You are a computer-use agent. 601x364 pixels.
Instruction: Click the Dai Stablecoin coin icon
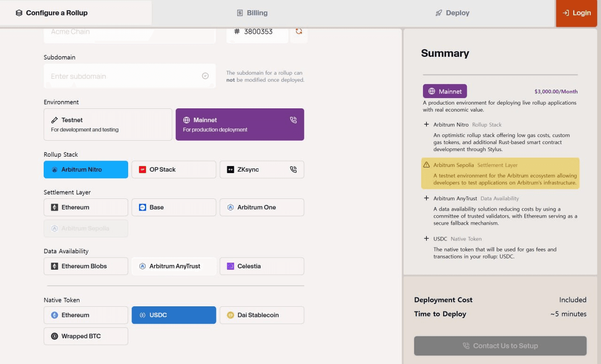(231, 315)
